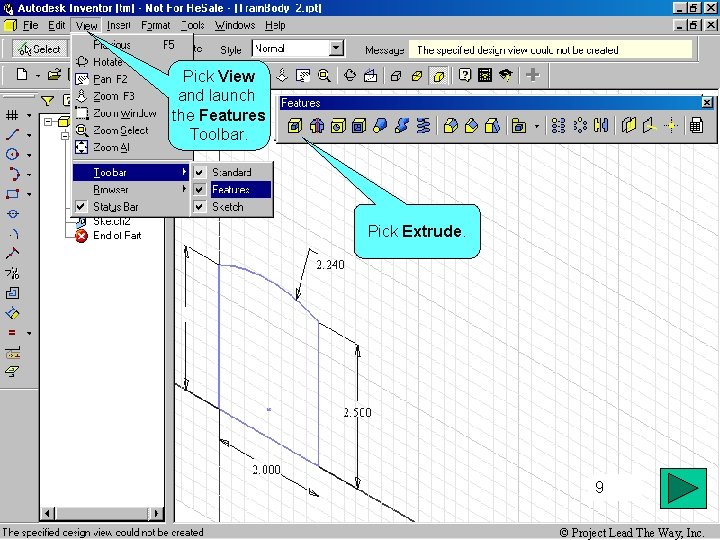
Task: Click the browser filter funnel icon
Action: 48,100
